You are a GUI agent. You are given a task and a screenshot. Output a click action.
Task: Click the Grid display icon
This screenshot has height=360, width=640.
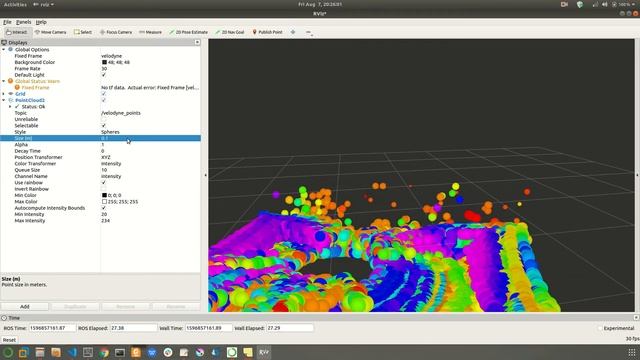(x=11, y=94)
